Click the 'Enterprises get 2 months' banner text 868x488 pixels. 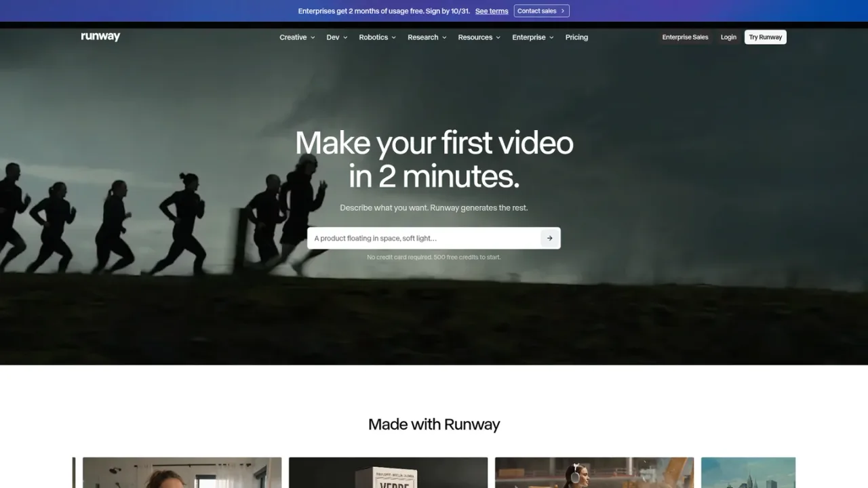pyautogui.click(x=384, y=11)
